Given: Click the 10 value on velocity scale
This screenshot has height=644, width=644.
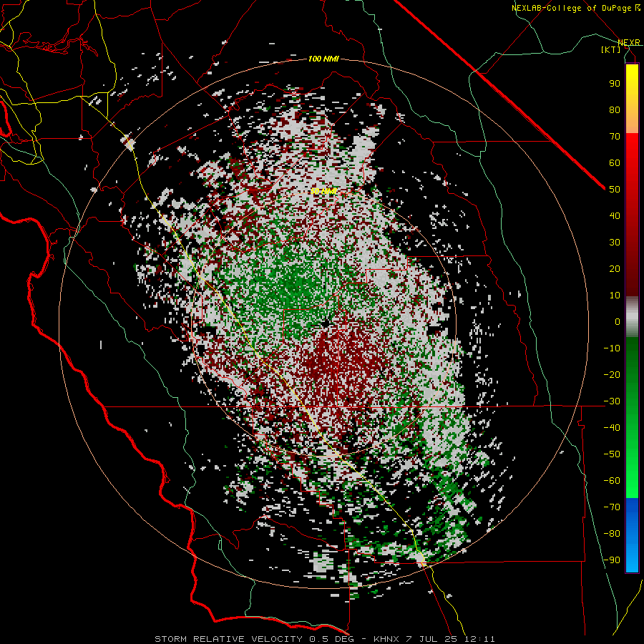Looking at the screenshot, I should 615,296.
